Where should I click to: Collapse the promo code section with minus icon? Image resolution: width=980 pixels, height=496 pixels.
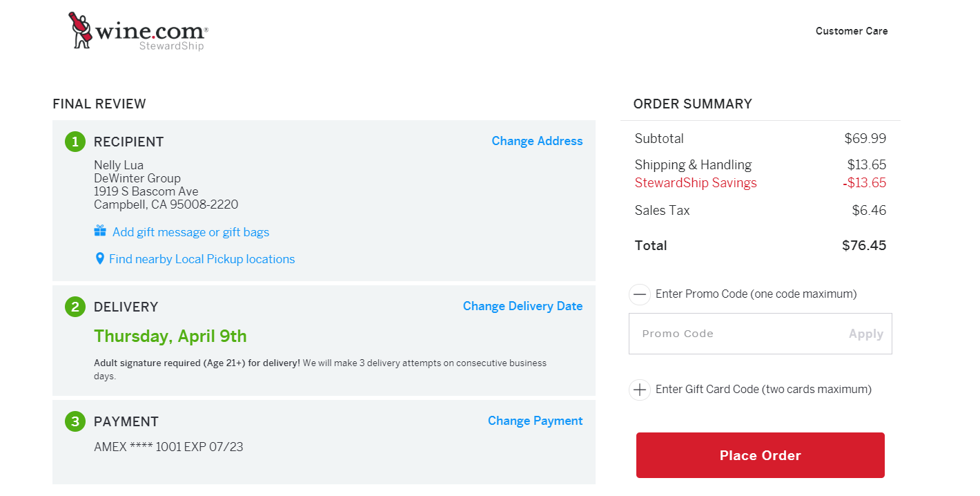640,294
